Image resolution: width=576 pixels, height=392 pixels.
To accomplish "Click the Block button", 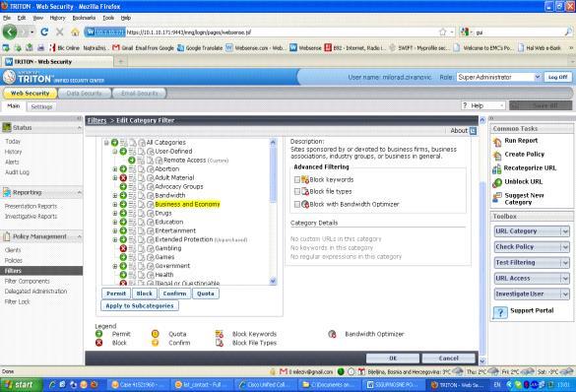I will tap(145, 294).
